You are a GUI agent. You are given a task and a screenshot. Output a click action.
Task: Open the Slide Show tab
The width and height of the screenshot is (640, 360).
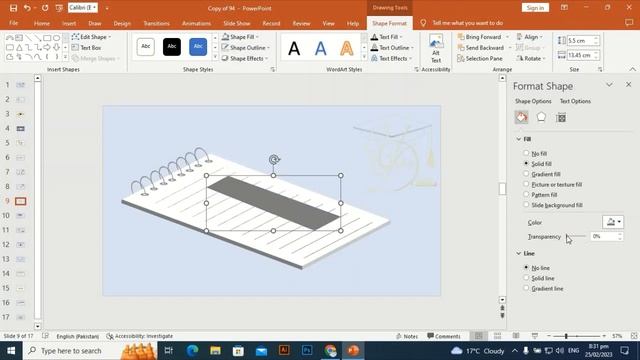pos(237,23)
